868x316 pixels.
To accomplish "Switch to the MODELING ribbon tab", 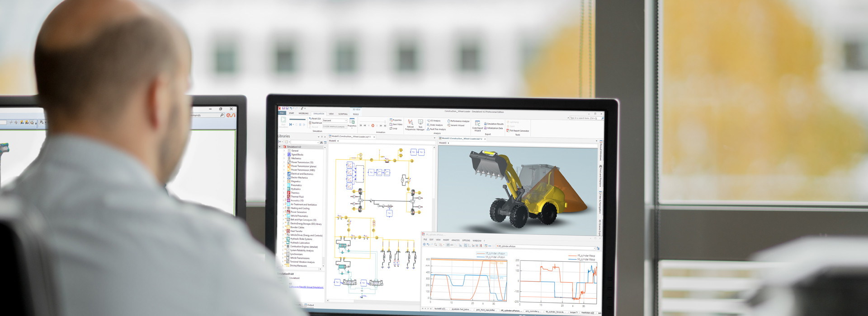I will 304,113.
